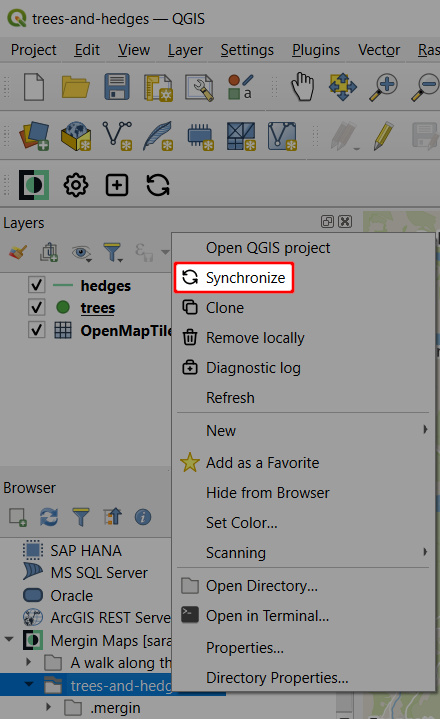Viewport: 440px width, 719px height.
Task: Expand the 'A walk along' project folder
Action: click(x=29, y=662)
